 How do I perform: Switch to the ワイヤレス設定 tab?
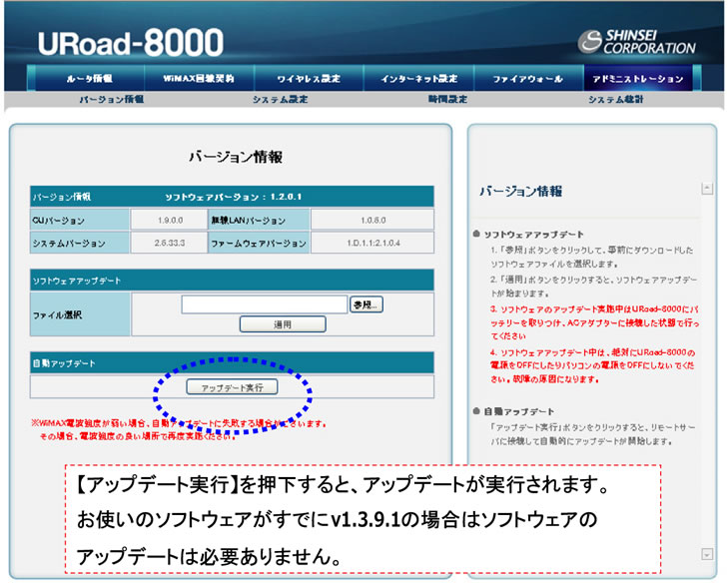(x=309, y=79)
